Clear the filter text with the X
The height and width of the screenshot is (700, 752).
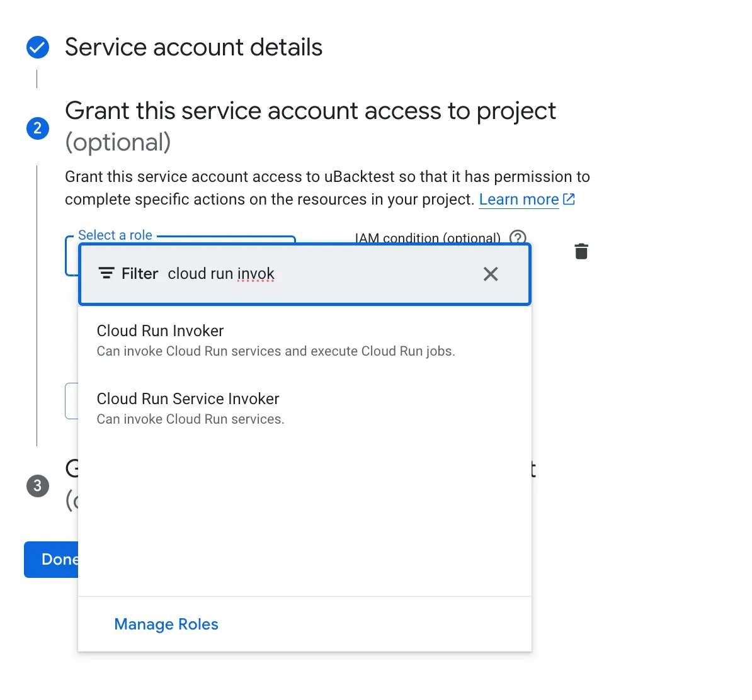[490, 274]
